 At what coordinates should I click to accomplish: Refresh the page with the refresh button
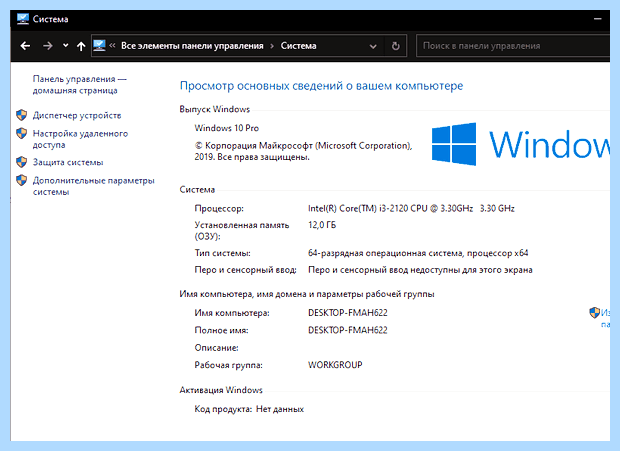[395, 46]
